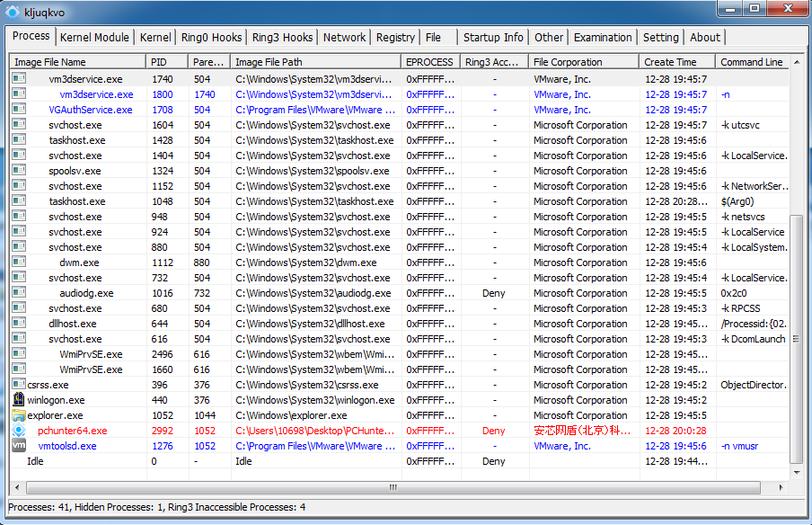
Task: Open the About tab
Action: 705,38
